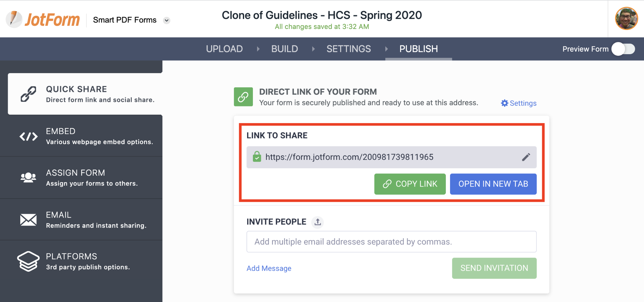The height and width of the screenshot is (302, 644).
Task: Click the Add Message link
Action: pos(269,268)
